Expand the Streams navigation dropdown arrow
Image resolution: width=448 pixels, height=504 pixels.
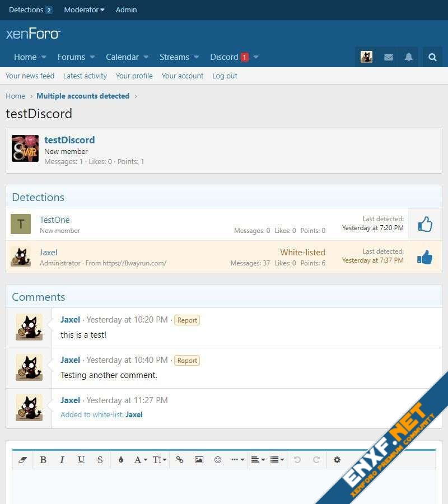tap(197, 57)
